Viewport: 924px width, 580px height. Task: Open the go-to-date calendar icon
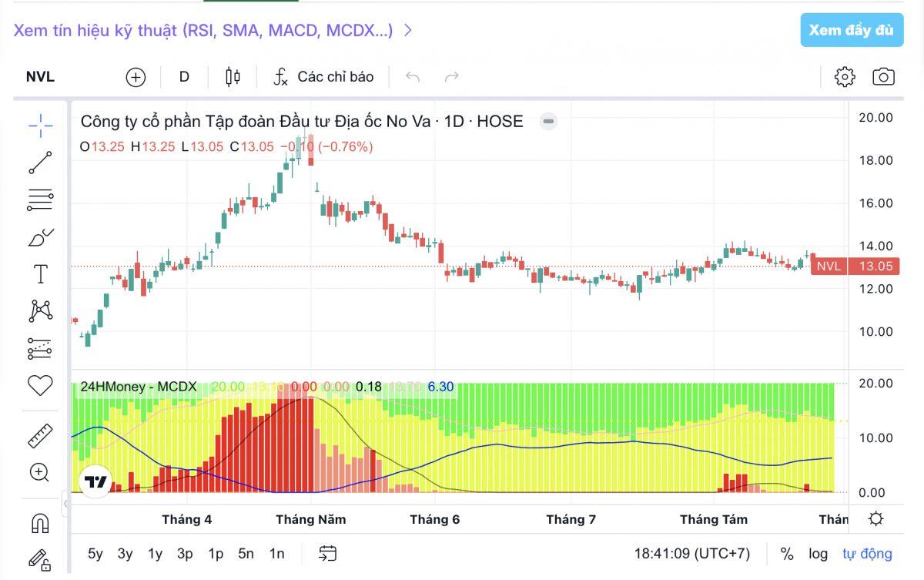click(x=328, y=553)
